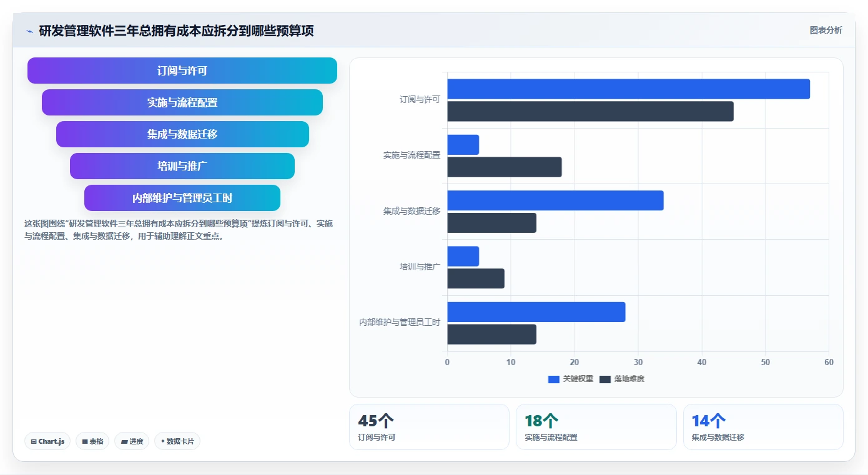
Task: Click the x-axis tick value 30
Action: 638,363
